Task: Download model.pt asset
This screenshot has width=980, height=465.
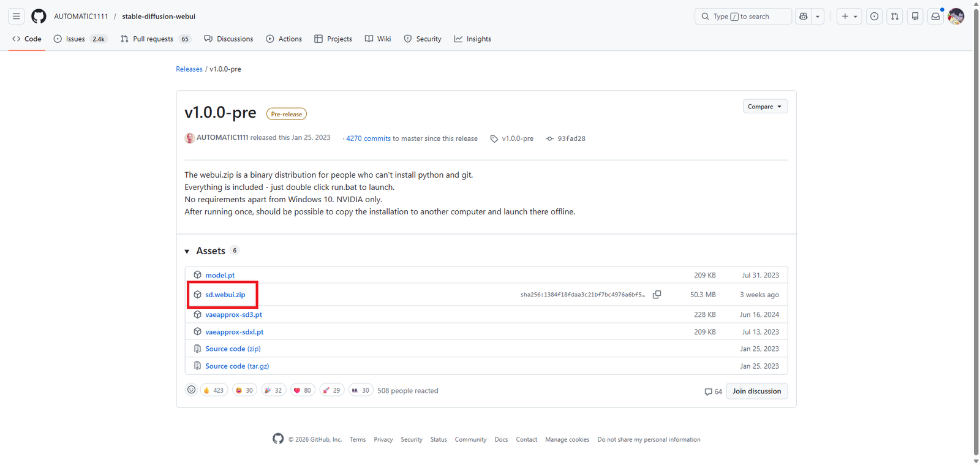Action: (220, 275)
